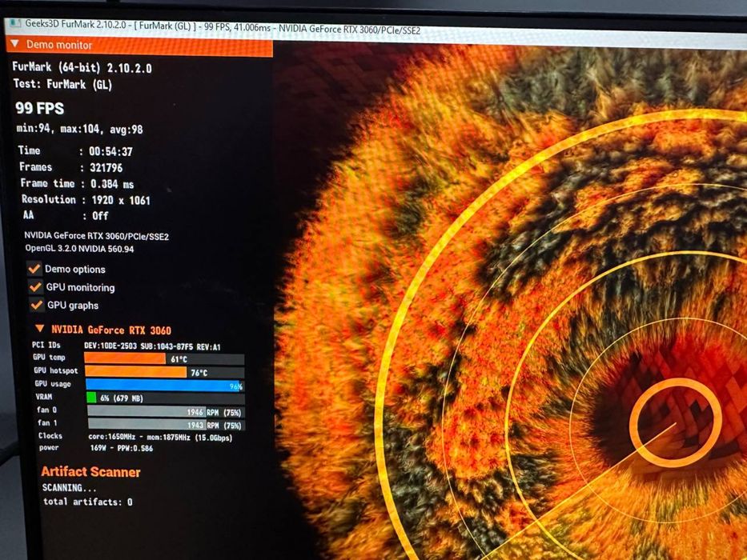Click the power 169W - PPW value
747x560 pixels.
pos(122,448)
